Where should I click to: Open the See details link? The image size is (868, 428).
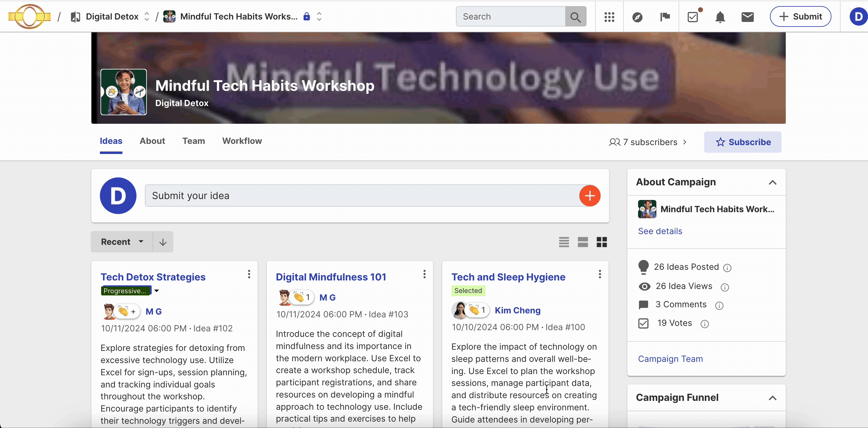point(660,231)
